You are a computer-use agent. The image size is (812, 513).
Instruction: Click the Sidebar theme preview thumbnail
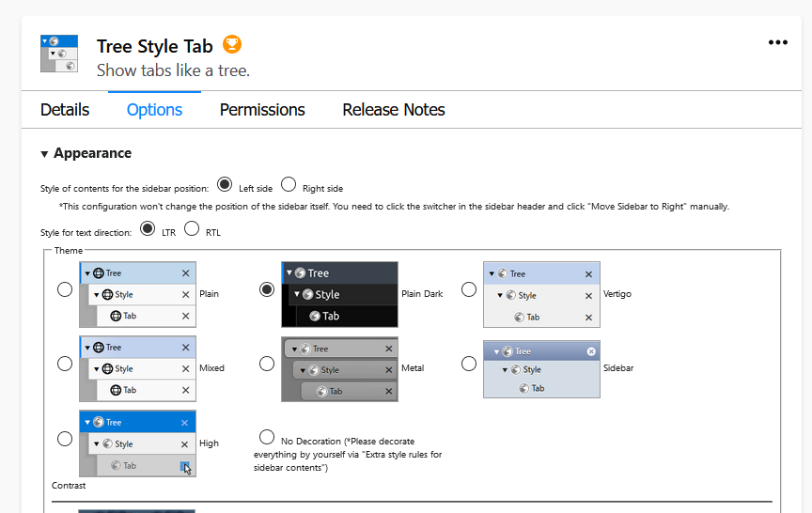tap(541, 369)
